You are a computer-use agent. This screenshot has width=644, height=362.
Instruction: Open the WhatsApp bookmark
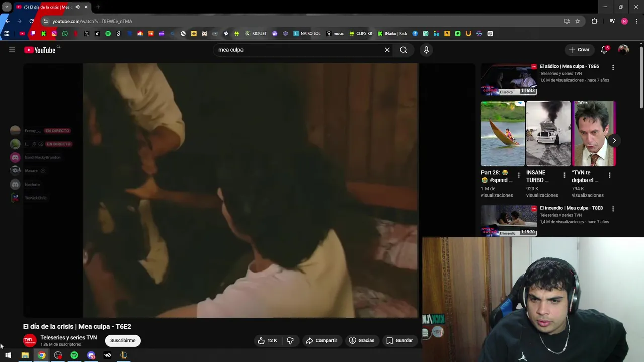pyautogui.click(x=65, y=34)
